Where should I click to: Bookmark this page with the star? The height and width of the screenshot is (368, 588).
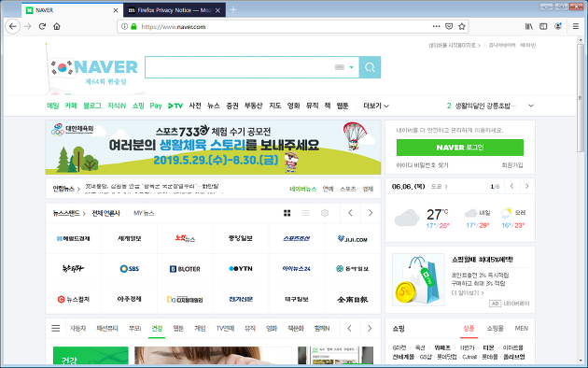(x=462, y=26)
